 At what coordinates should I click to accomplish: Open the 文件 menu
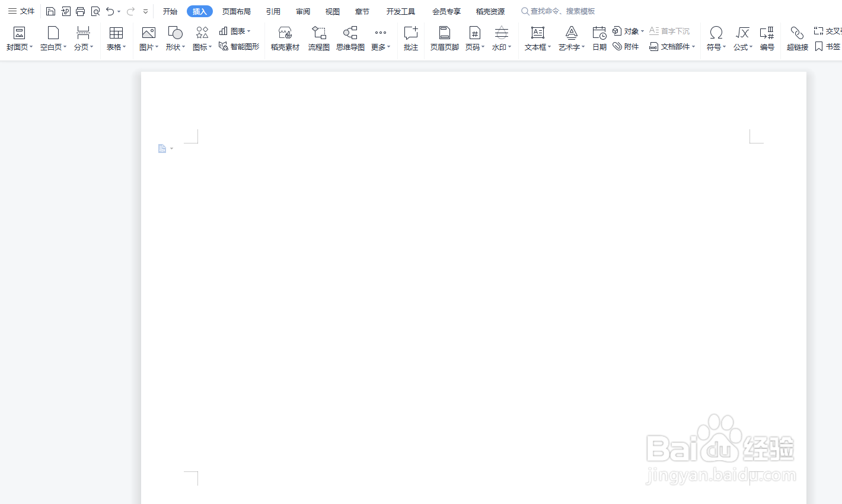pos(21,11)
